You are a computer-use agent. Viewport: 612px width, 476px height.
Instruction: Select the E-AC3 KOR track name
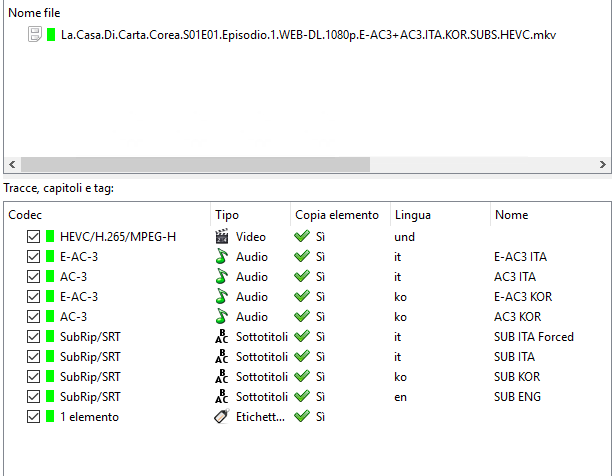point(523,297)
